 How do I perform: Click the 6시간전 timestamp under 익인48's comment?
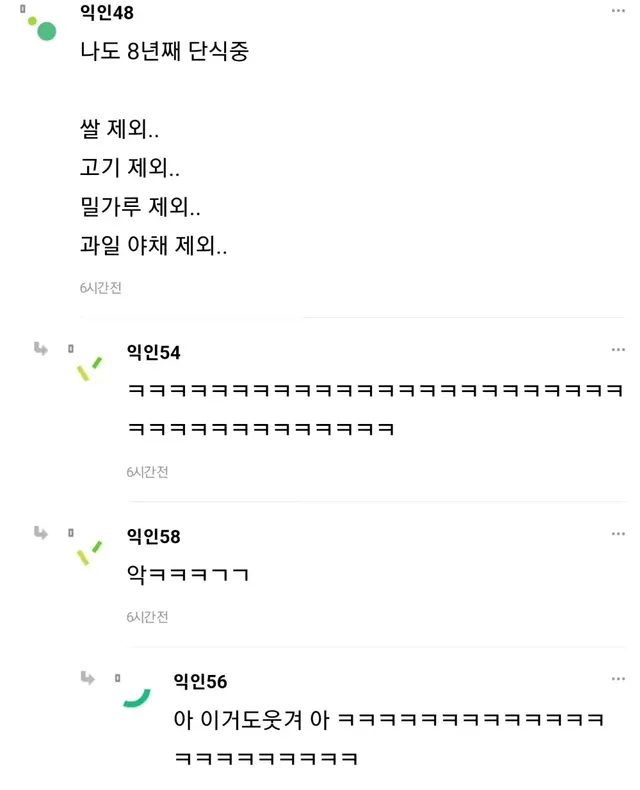[x=101, y=288]
